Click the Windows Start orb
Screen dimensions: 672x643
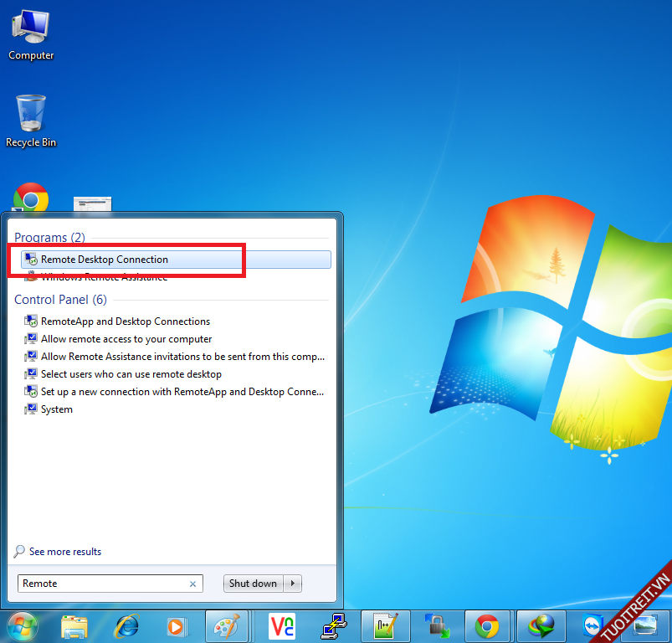(x=23, y=625)
